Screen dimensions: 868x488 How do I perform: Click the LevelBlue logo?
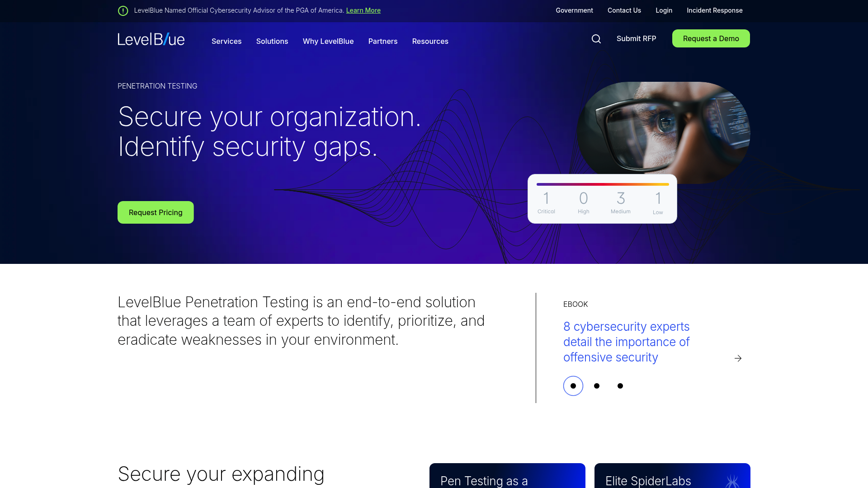coord(151,39)
